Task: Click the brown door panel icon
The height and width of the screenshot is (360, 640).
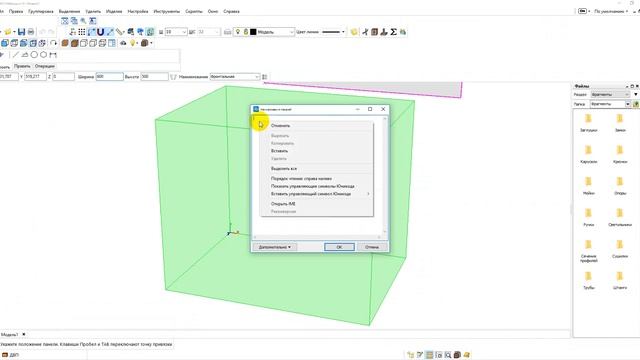Action: coord(374,32)
